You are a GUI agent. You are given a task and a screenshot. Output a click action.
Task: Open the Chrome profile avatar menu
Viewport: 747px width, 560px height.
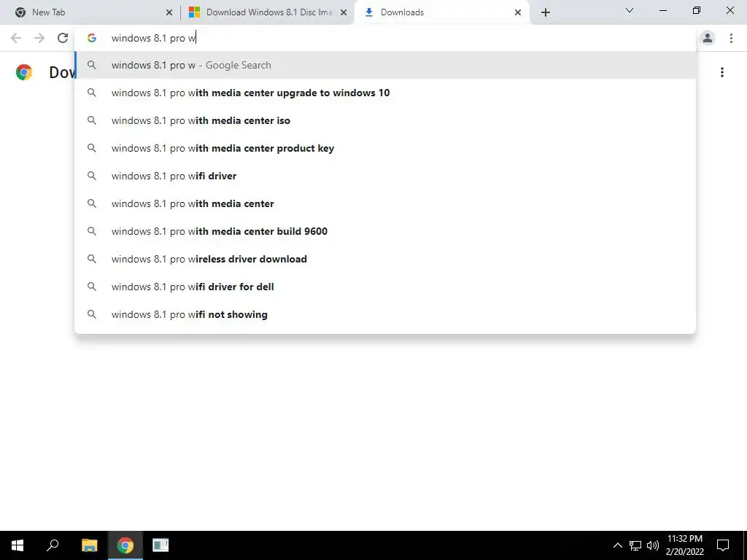tap(708, 38)
